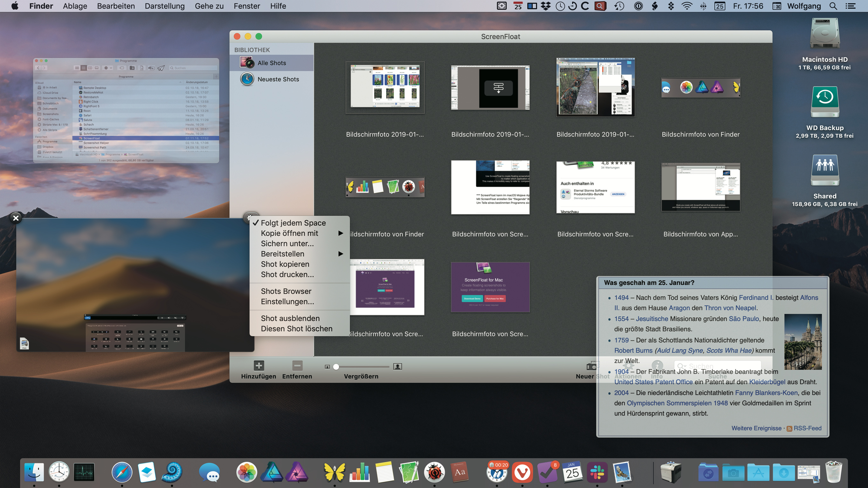Viewport: 868px width, 488px height.
Task: Close floating shot with X button
Action: coord(16,218)
